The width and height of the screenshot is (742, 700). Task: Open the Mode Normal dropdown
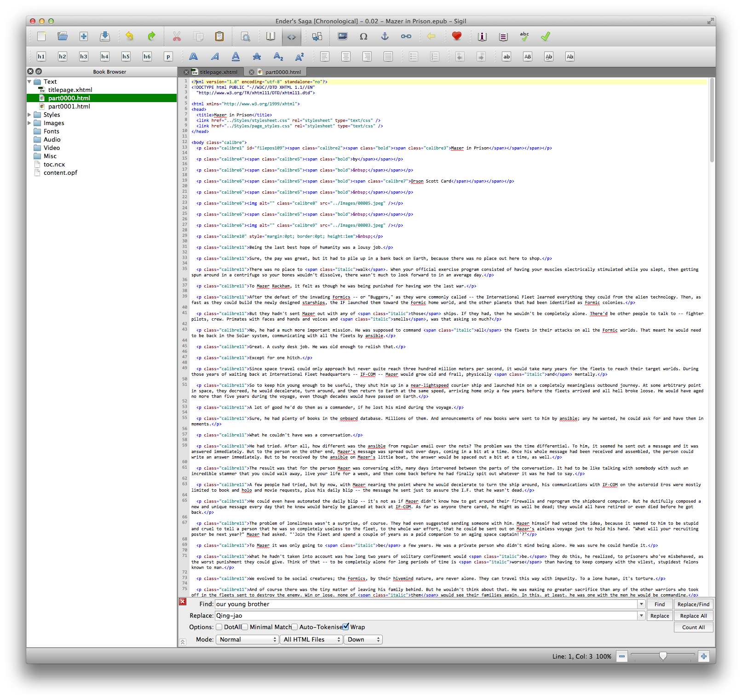pyautogui.click(x=247, y=639)
